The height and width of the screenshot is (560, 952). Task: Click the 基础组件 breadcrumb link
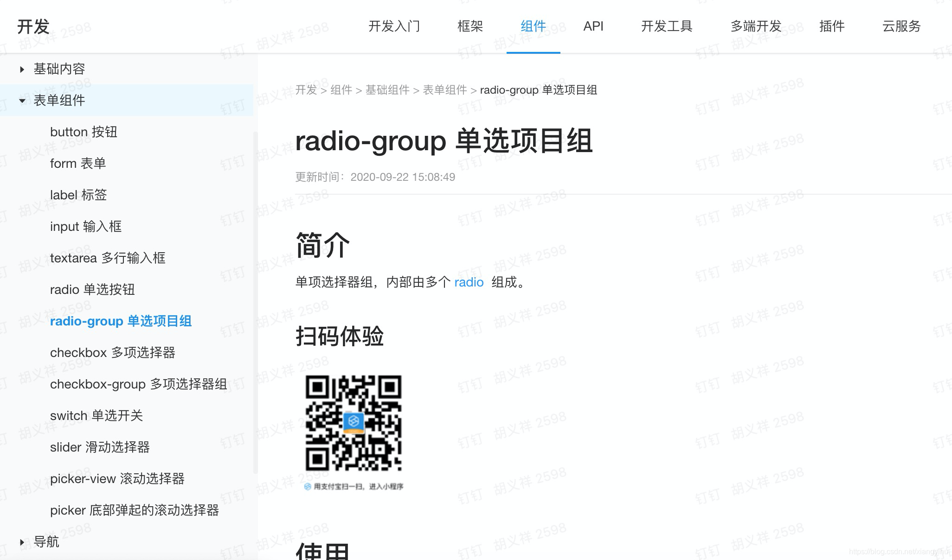(387, 90)
